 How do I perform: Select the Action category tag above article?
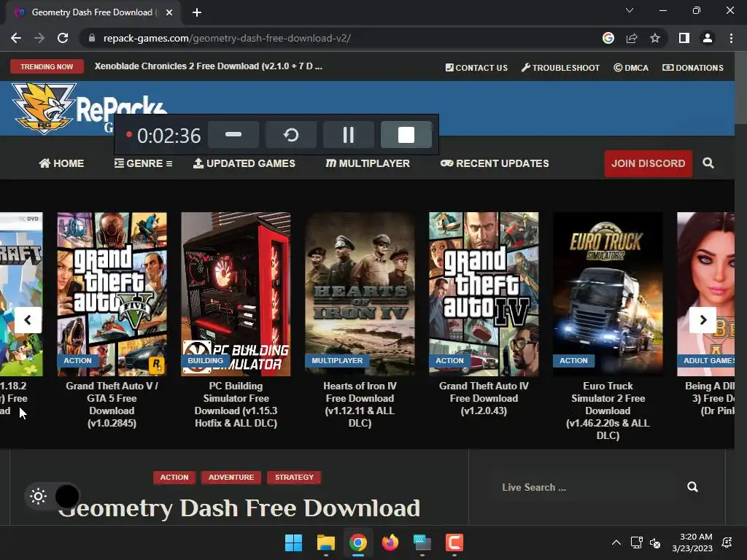coord(174,477)
